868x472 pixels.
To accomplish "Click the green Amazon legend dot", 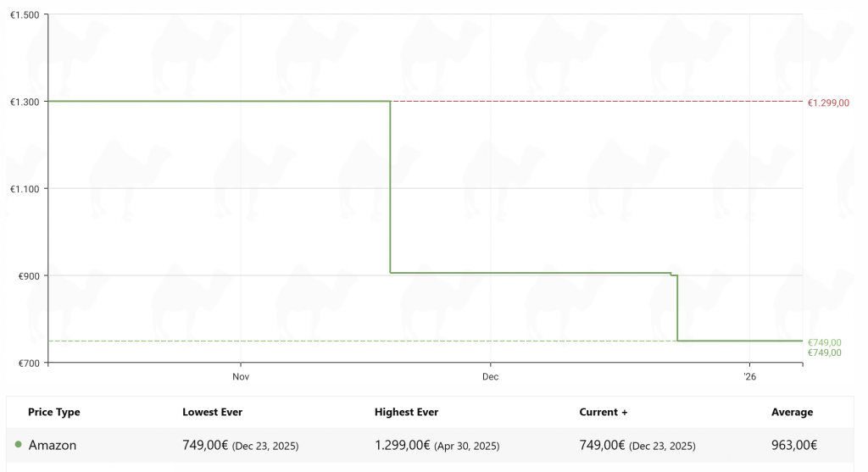I will point(19,445).
